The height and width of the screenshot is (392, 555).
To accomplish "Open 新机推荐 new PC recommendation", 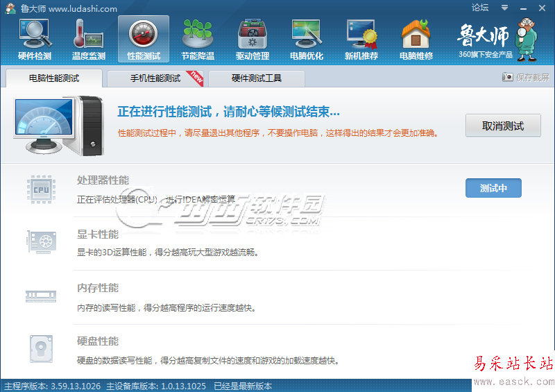I will 361,40.
